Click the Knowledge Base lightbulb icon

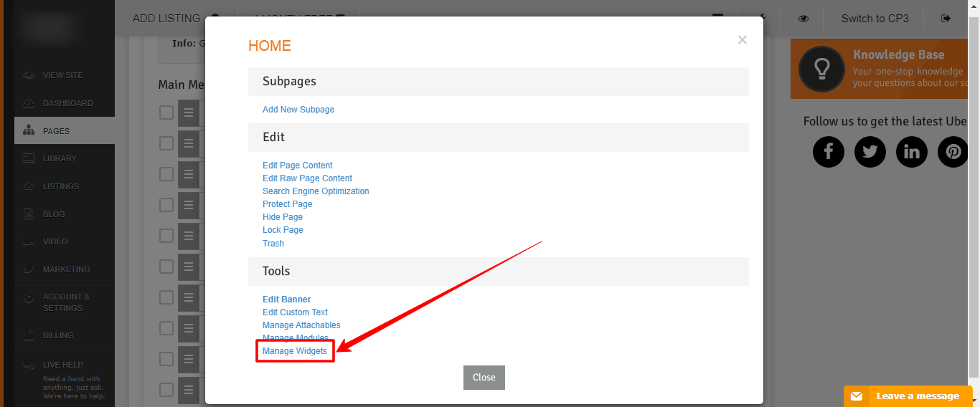pos(821,69)
